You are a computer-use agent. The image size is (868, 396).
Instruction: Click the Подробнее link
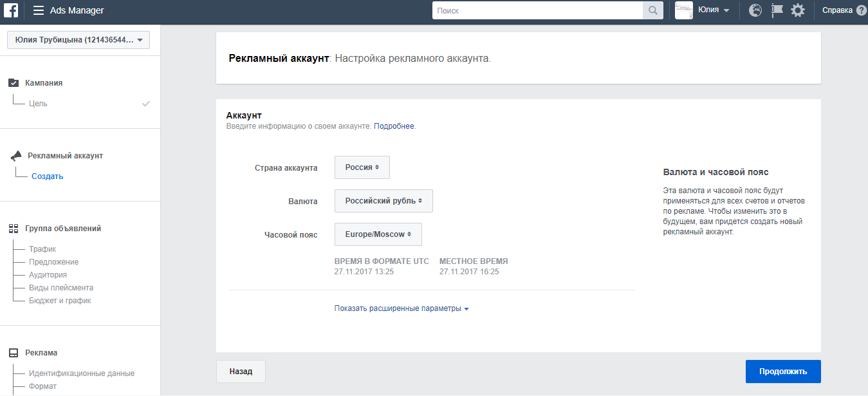point(394,126)
